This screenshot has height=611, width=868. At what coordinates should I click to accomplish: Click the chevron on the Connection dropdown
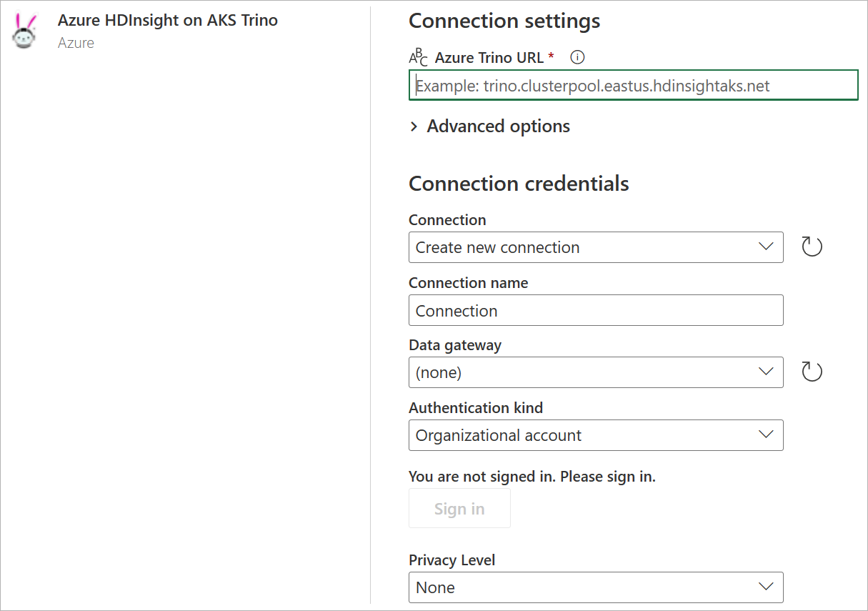766,247
